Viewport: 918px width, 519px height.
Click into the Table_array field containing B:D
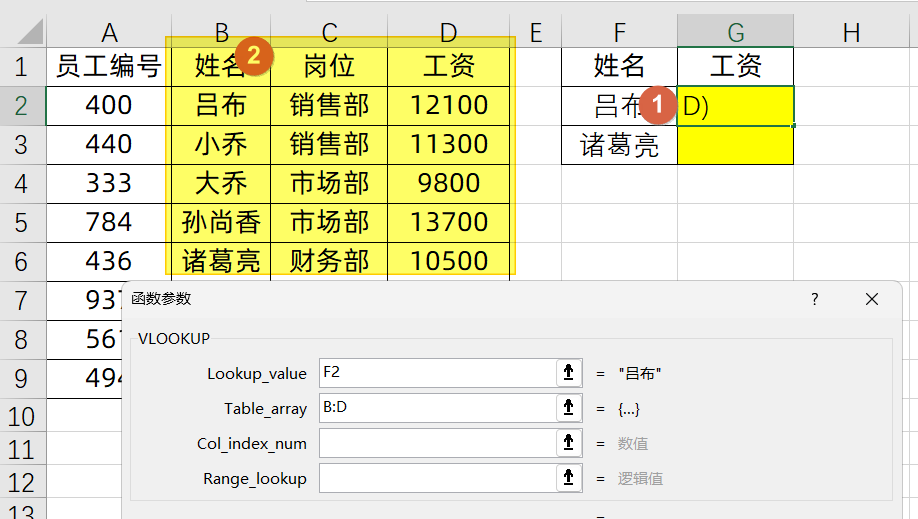point(437,408)
